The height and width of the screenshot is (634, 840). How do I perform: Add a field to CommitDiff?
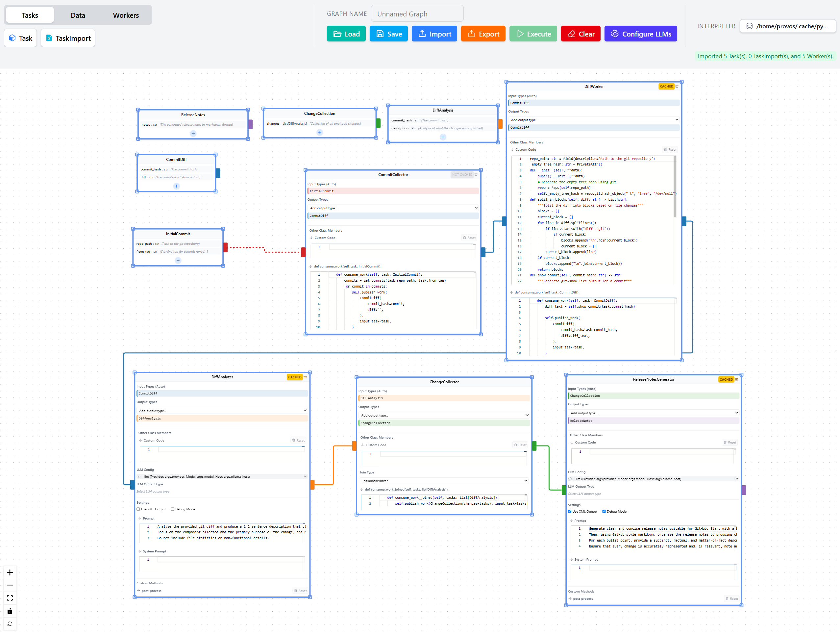pos(177,186)
